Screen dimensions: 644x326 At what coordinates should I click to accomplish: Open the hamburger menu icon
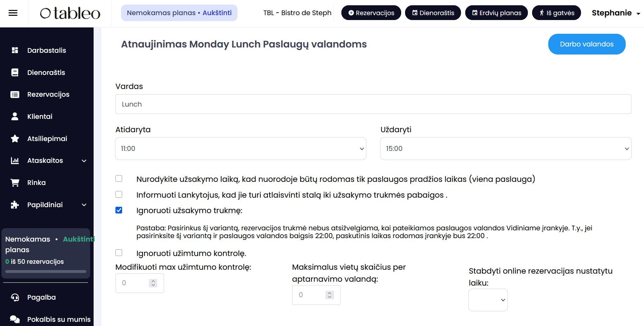click(x=13, y=13)
